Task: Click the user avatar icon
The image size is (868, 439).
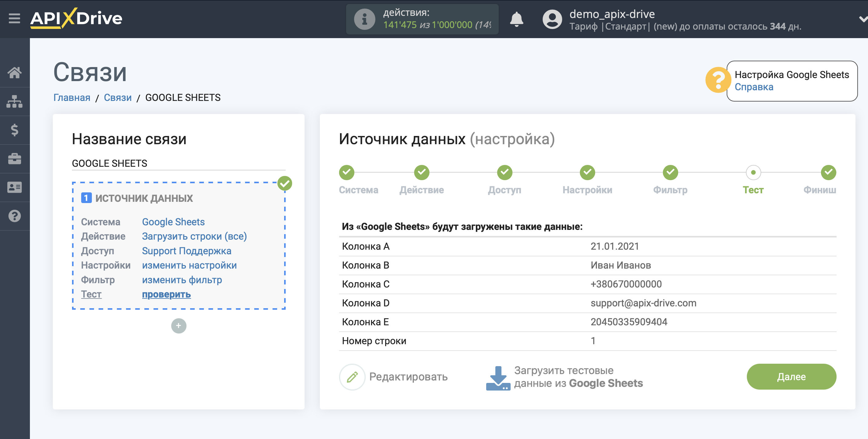Action: [552, 19]
